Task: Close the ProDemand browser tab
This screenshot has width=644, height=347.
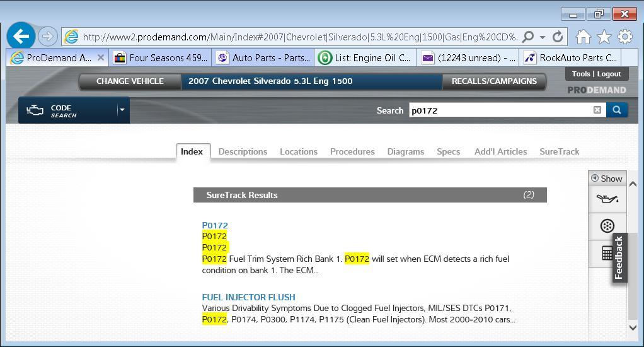Action: click(x=101, y=57)
